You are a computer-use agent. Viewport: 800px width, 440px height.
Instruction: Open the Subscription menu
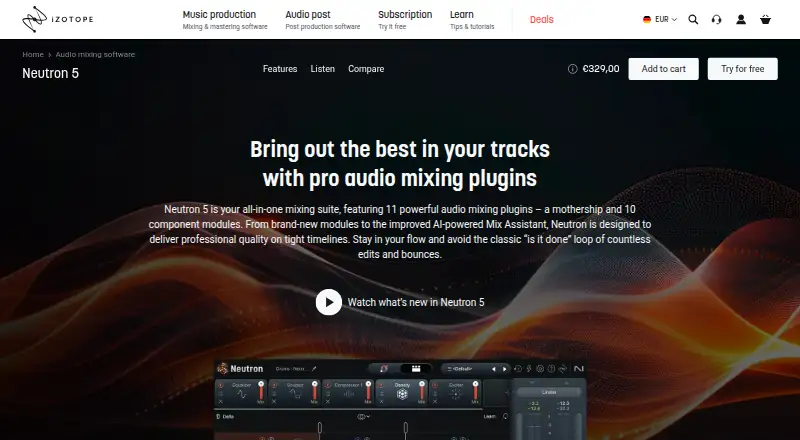click(x=405, y=19)
